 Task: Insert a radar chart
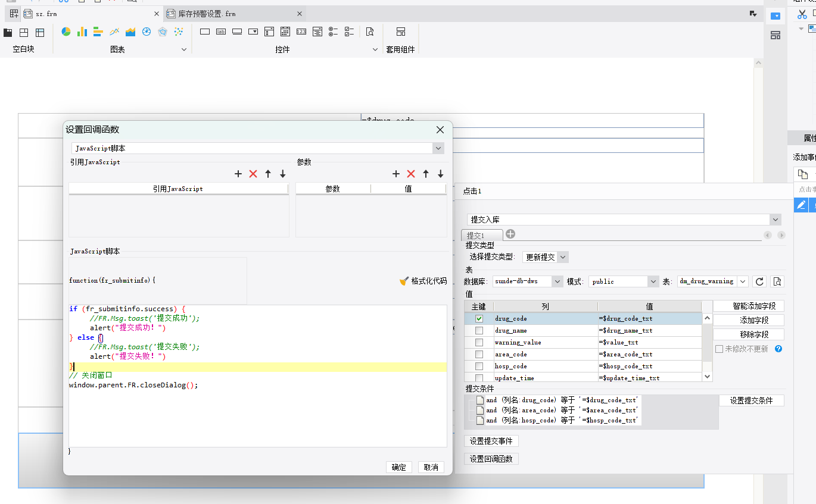pyautogui.click(x=163, y=32)
